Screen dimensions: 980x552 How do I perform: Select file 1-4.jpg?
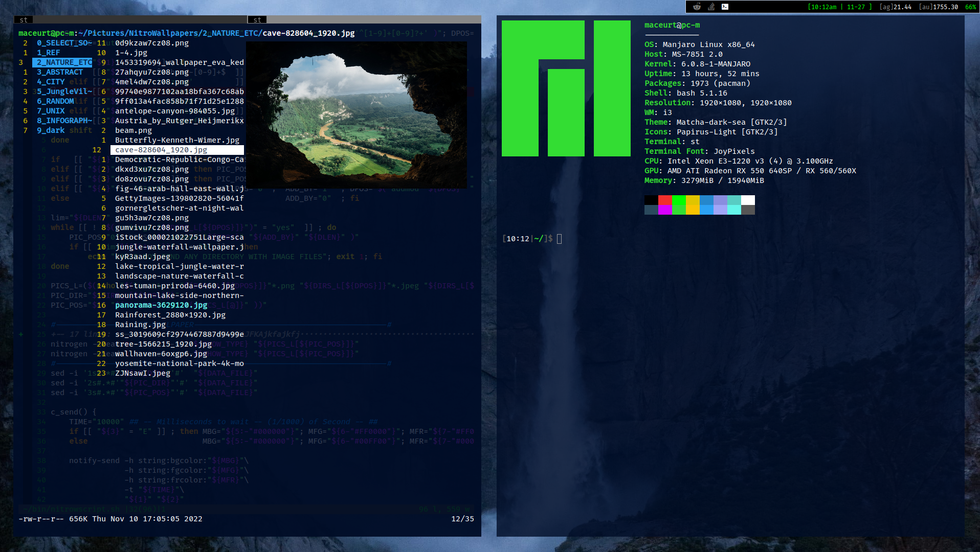pos(131,53)
